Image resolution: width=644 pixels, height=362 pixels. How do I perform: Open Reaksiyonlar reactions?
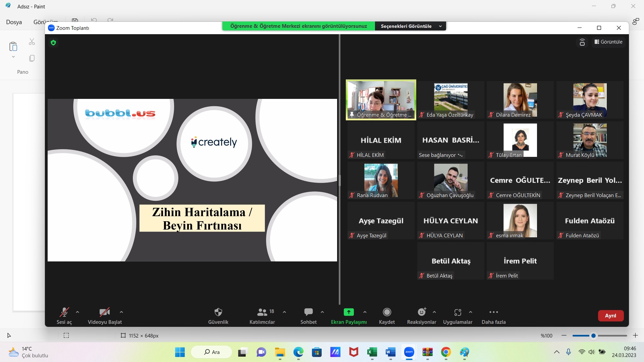coord(422,316)
